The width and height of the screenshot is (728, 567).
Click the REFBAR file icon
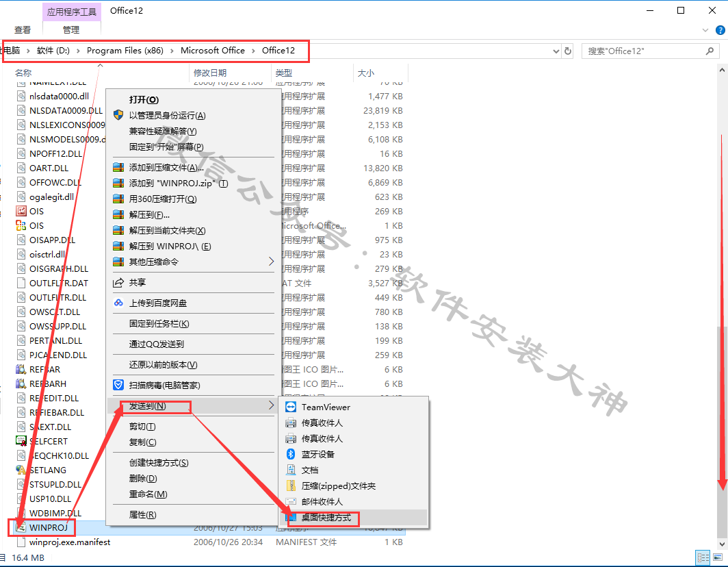pyautogui.click(x=21, y=370)
